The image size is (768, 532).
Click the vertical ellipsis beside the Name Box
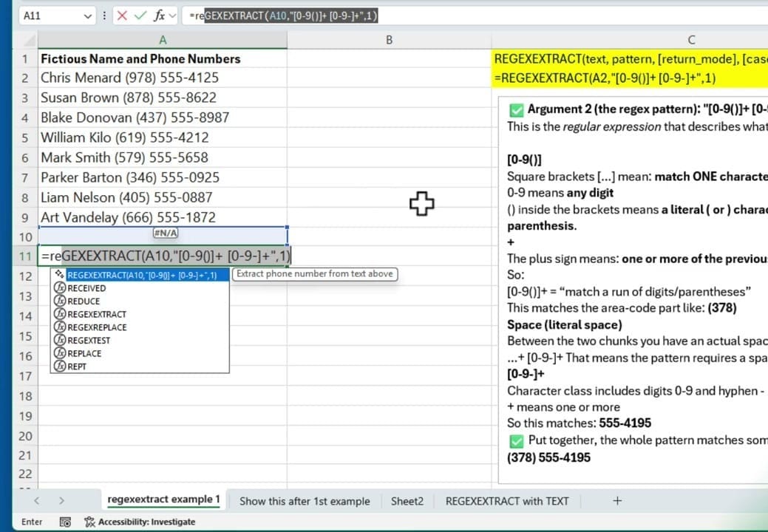105,16
